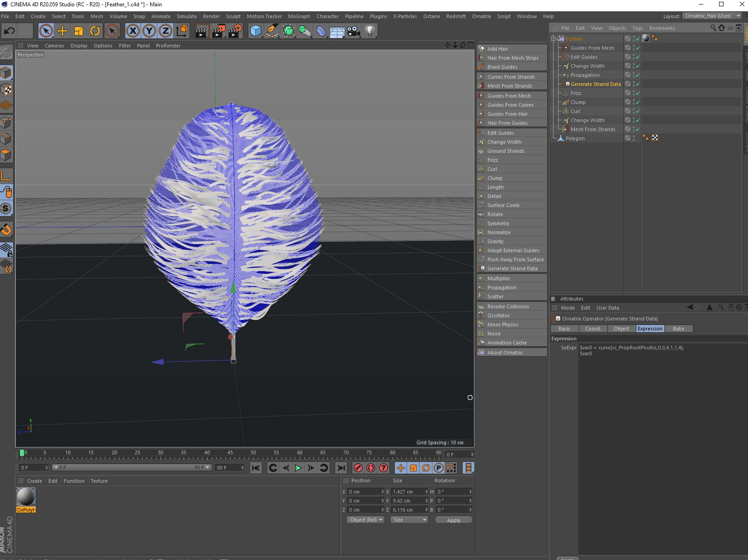The image size is (748, 560).
Task: Select the Rotate tool in top toolbar
Action: (x=95, y=31)
